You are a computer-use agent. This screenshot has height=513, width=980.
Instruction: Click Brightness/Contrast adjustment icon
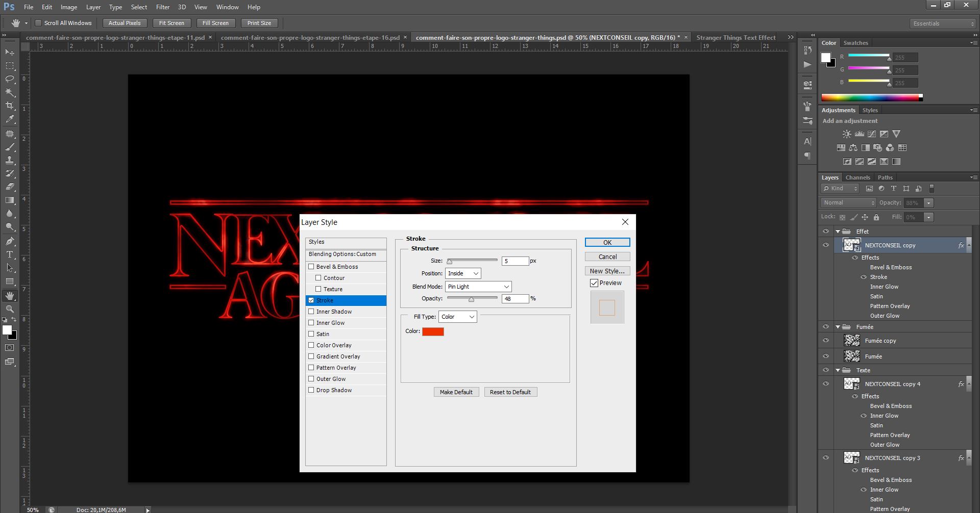(x=847, y=134)
